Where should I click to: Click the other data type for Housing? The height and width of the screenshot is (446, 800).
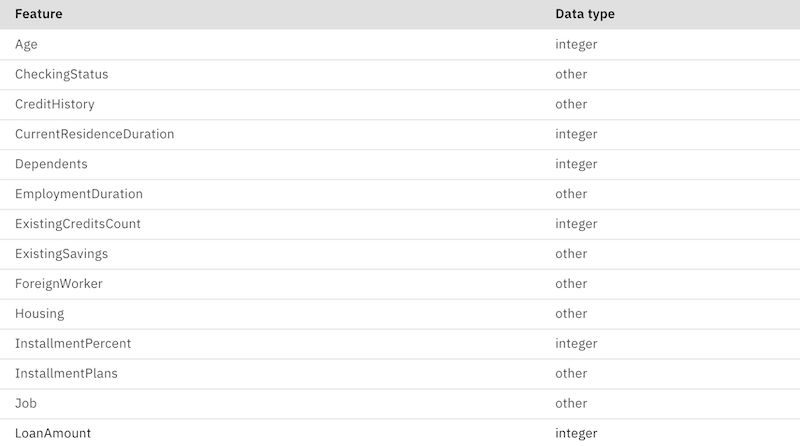coord(571,314)
